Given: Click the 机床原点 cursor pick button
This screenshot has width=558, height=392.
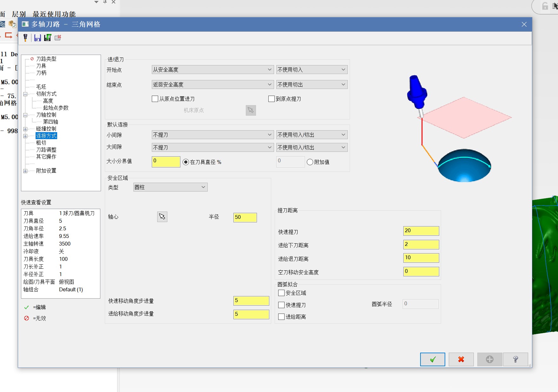Looking at the screenshot, I should [x=251, y=110].
